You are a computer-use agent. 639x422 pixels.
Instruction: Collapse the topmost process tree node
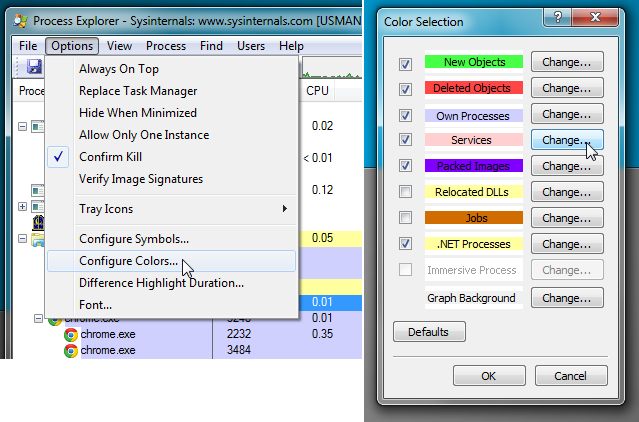[22, 127]
